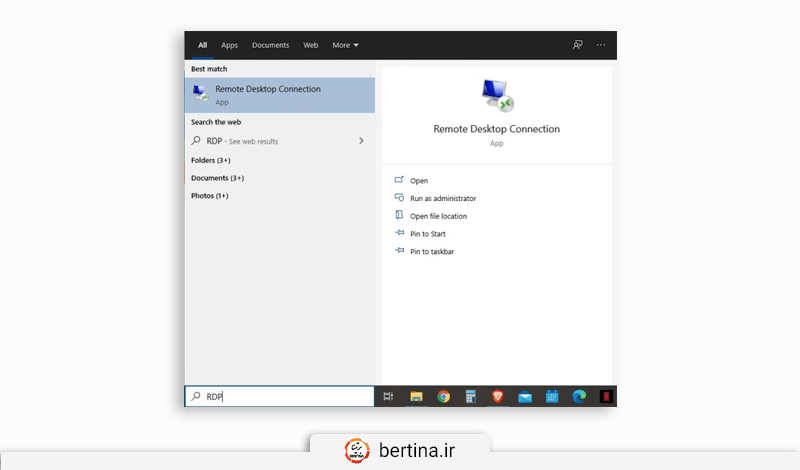800x470 pixels.
Task: Switch to the Web search tab
Action: pyautogui.click(x=311, y=45)
